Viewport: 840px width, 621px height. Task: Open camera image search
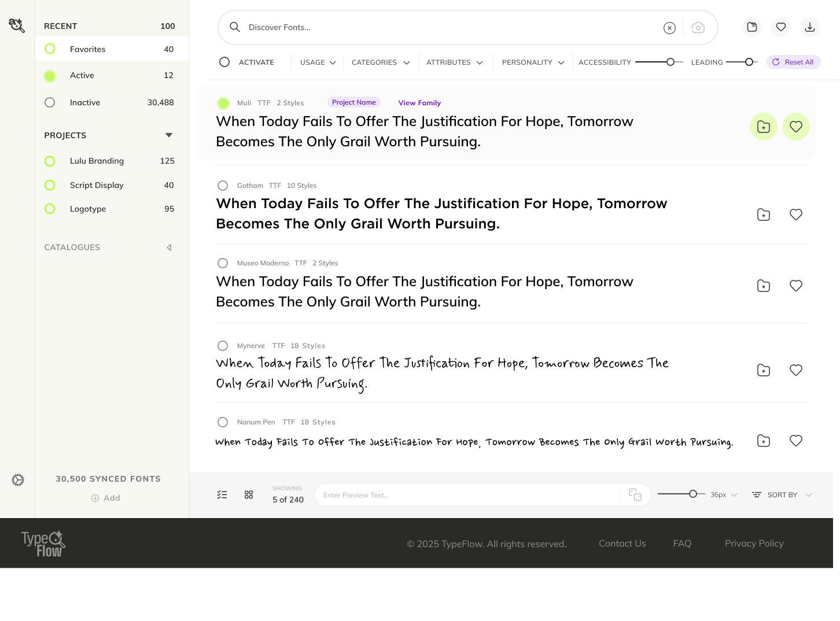coord(698,28)
